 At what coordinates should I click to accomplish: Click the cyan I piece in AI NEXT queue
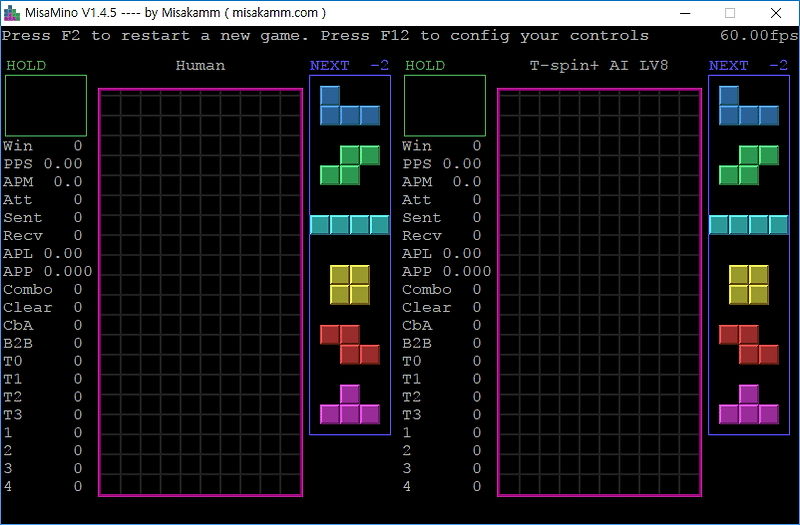749,224
